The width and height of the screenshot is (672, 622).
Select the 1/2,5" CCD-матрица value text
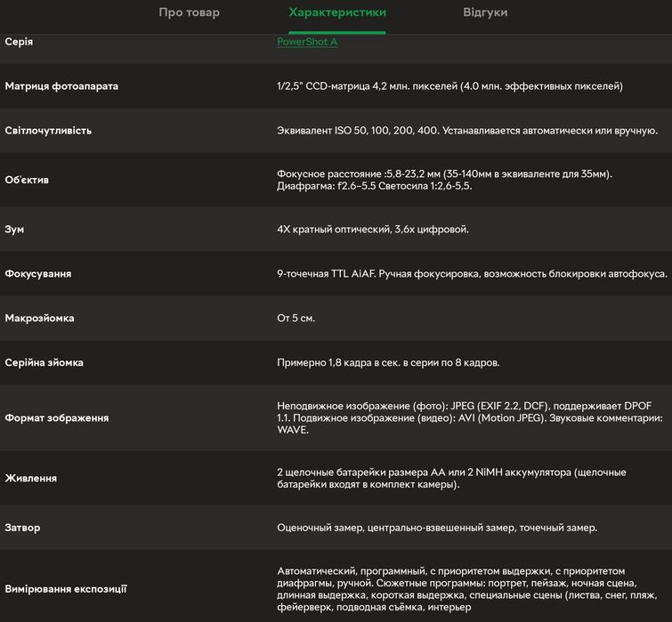click(x=449, y=86)
